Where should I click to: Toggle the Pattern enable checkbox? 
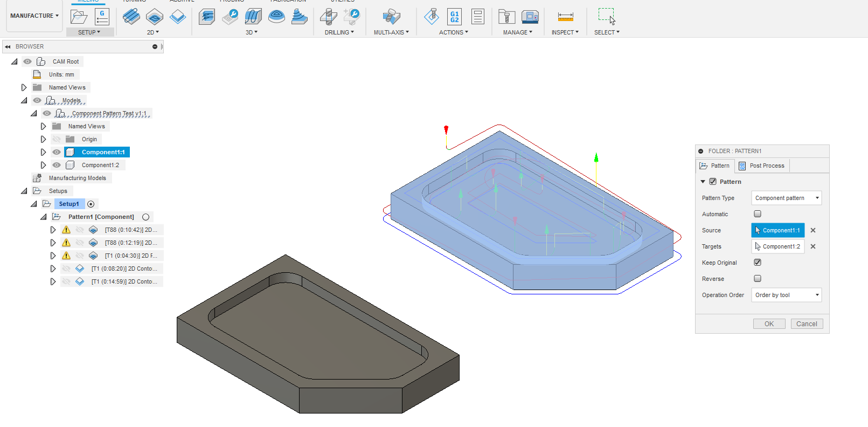713,182
